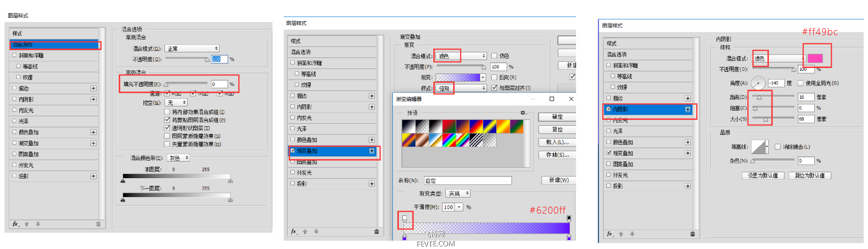Click plus icon beside 渐变叠加 in Inner Shadow (内阴影) dialog
Image resolution: width=868 pixels, height=249 pixels.
688,153
